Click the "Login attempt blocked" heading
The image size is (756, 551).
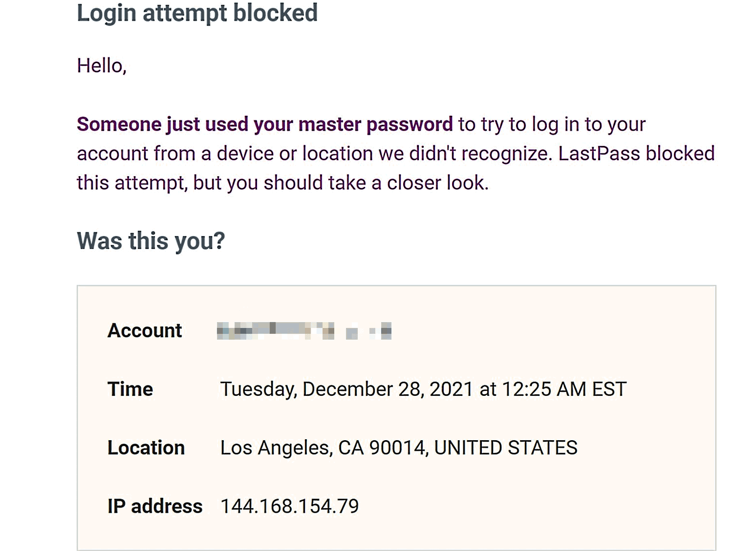(197, 13)
